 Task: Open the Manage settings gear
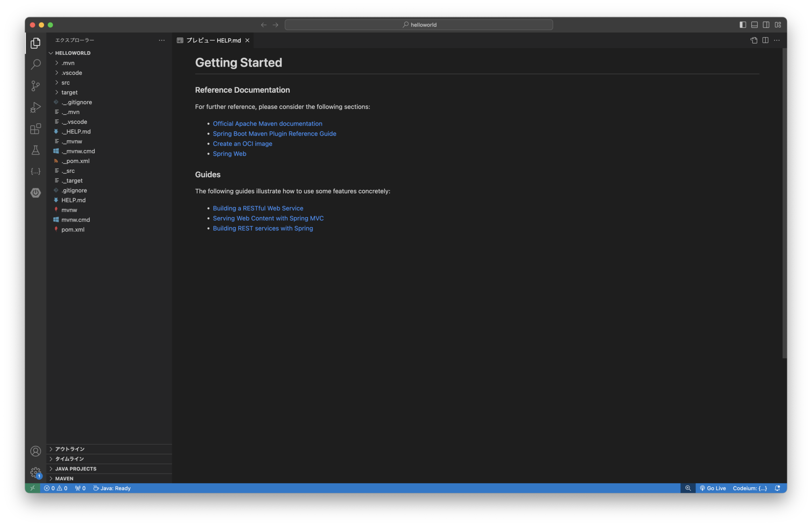point(35,472)
